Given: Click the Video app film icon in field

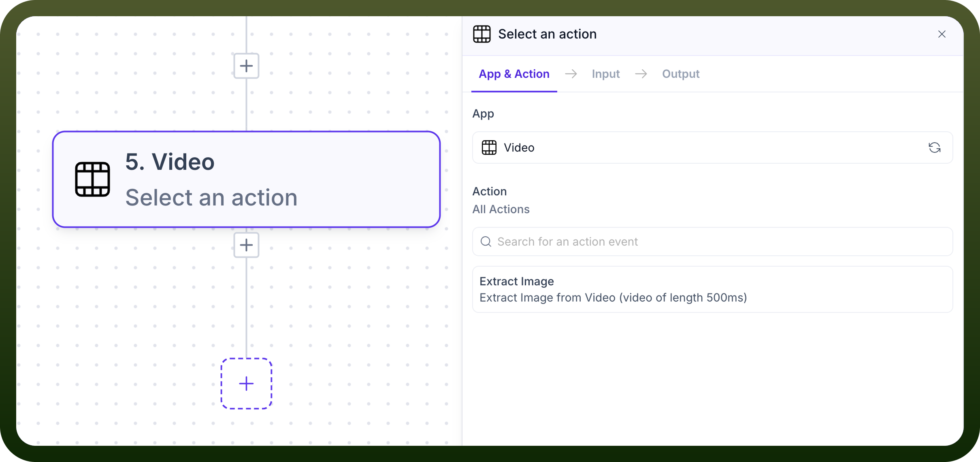Looking at the screenshot, I should click(x=489, y=148).
